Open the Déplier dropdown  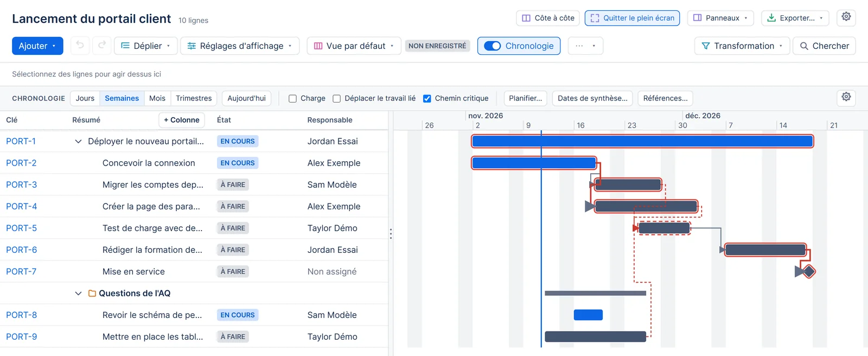point(145,46)
